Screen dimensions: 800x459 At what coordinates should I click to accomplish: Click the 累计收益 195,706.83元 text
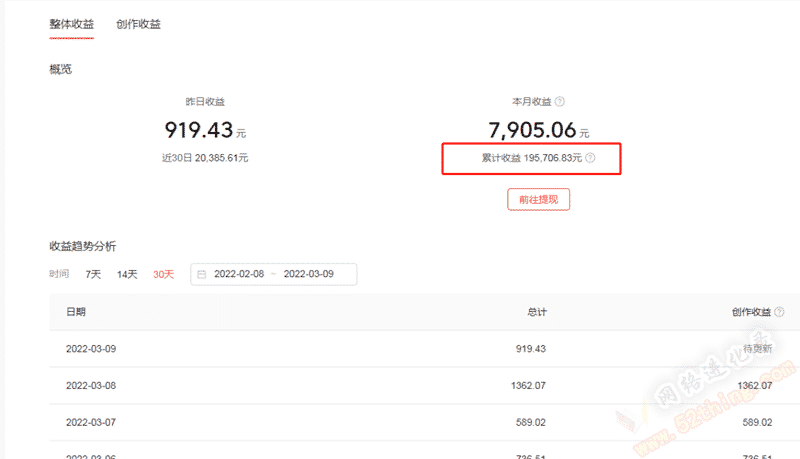pos(532,158)
